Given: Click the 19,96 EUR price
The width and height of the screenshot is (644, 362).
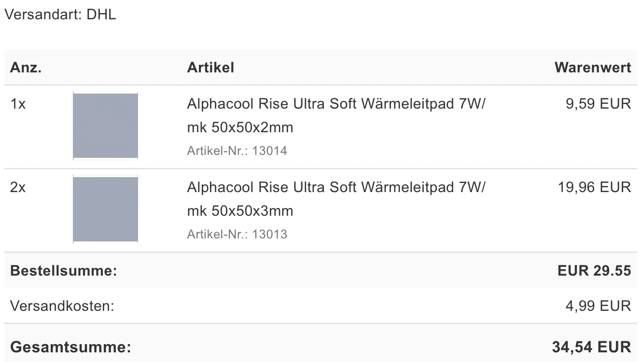Looking at the screenshot, I should [595, 187].
